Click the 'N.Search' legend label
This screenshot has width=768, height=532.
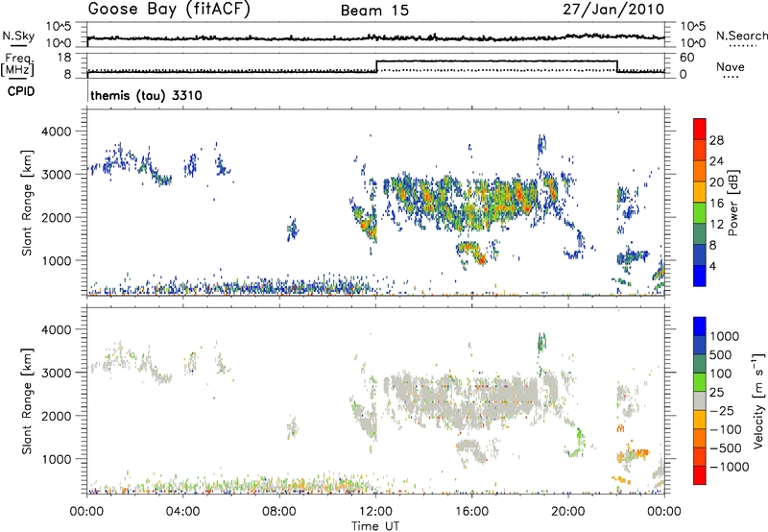point(741,36)
